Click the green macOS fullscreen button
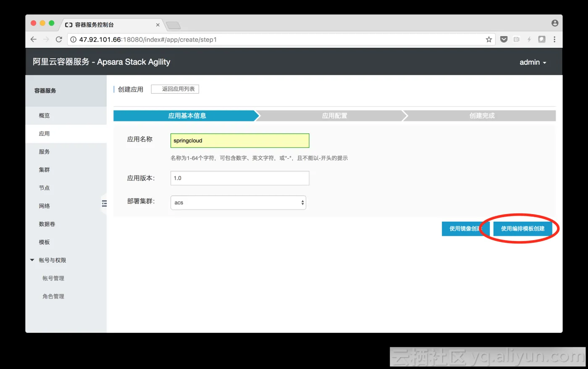The width and height of the screenshot is (588, 369). (52, 23)
